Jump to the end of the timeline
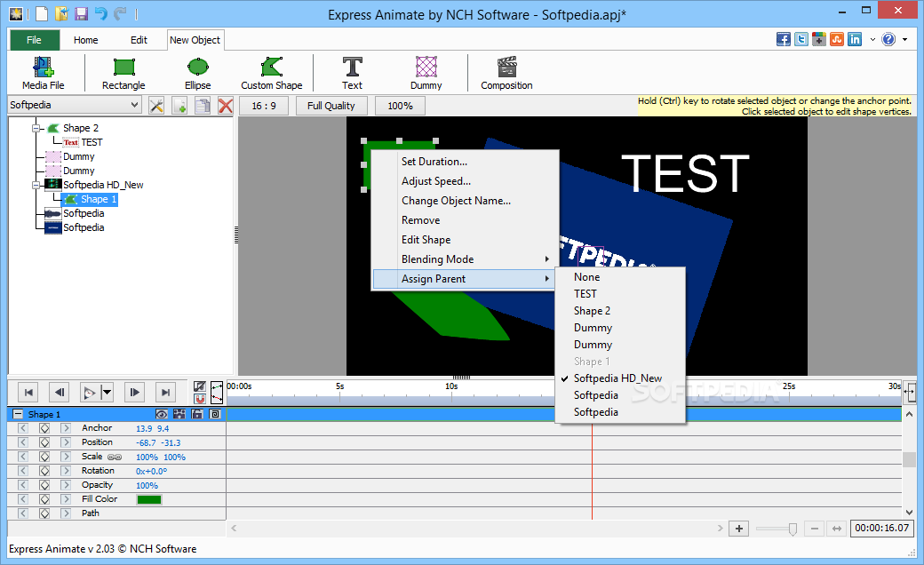This screenshot has height=565, width=924. 165,393
